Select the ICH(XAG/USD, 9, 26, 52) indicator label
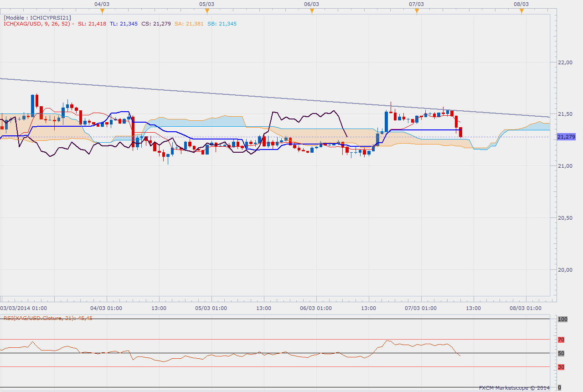The height and width of the screenshot is (392, 583). point(38,24)
